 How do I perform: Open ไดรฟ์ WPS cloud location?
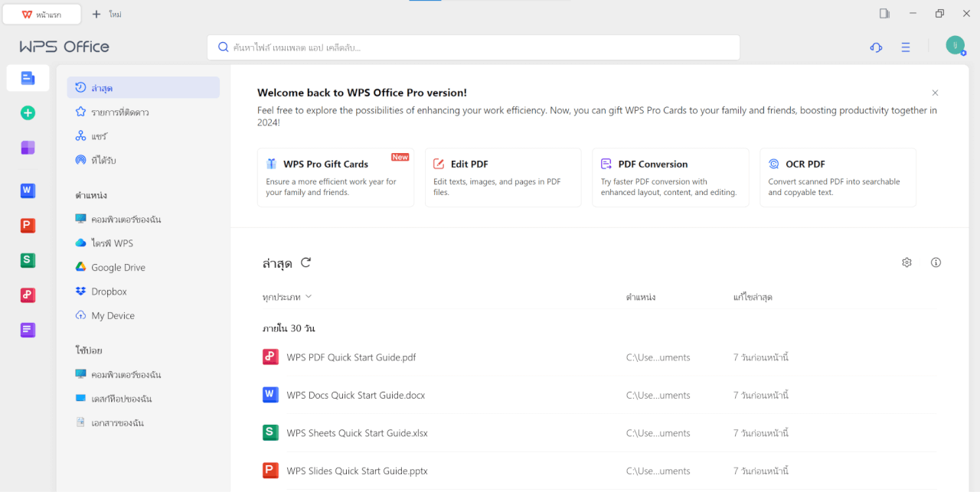[x=143, y=243]
